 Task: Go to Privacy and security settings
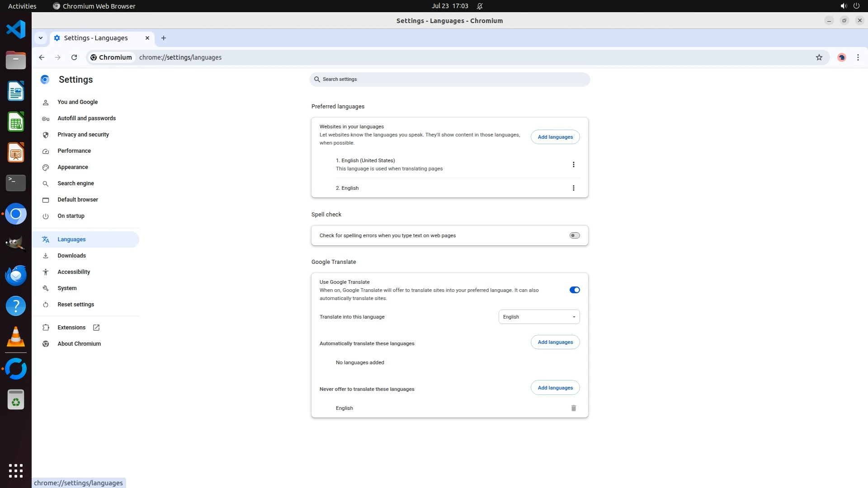click(x=83, y=135)
